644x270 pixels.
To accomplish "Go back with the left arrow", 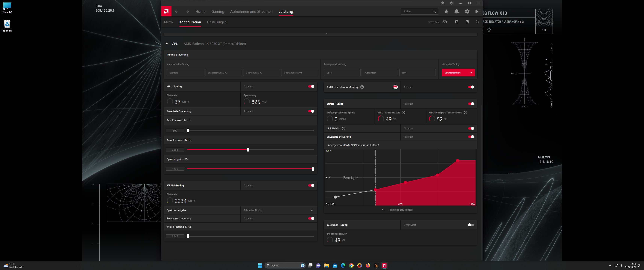I will [177, 11].
